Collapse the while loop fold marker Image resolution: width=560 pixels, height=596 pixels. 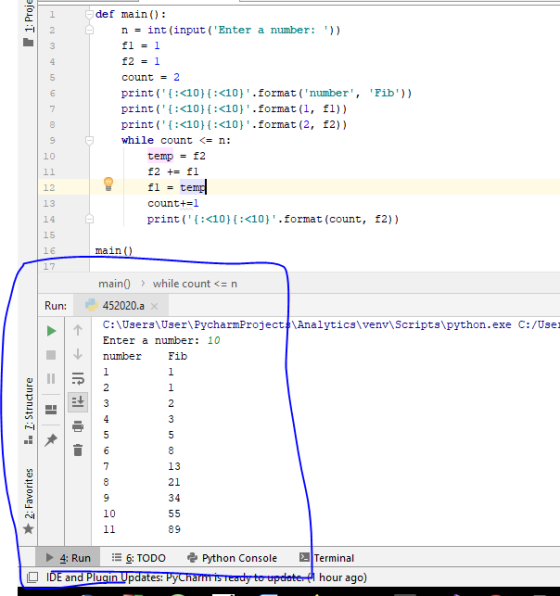tap(89, 140)
